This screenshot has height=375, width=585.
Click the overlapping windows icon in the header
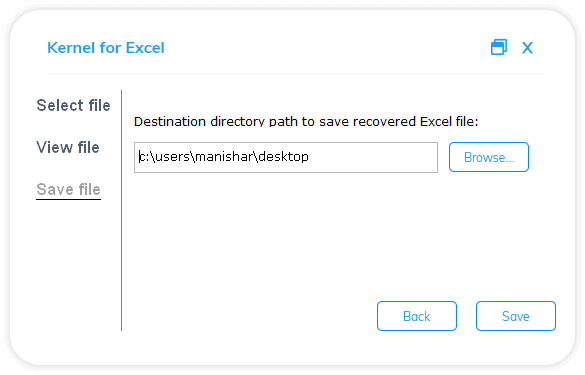499,47
